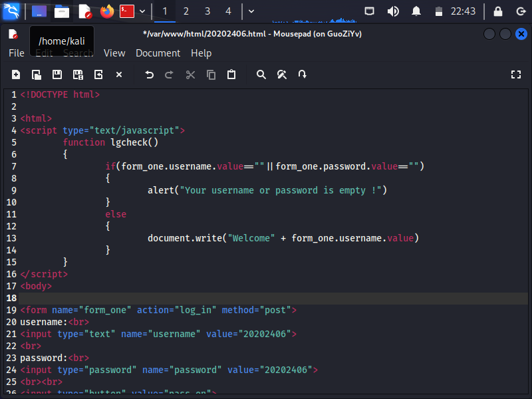Switch to workspace 3

tap(207, 11)
